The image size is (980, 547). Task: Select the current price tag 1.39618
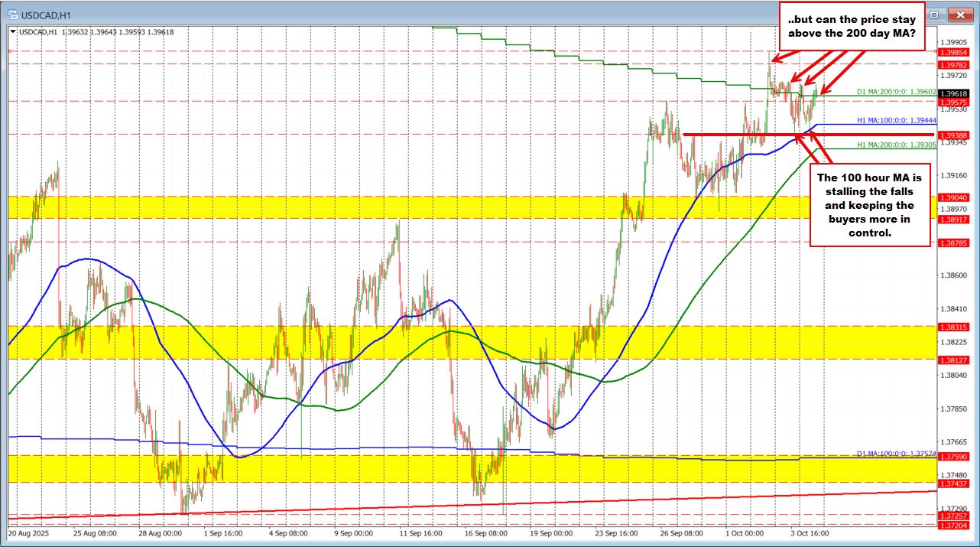click(x=952, y=93)
